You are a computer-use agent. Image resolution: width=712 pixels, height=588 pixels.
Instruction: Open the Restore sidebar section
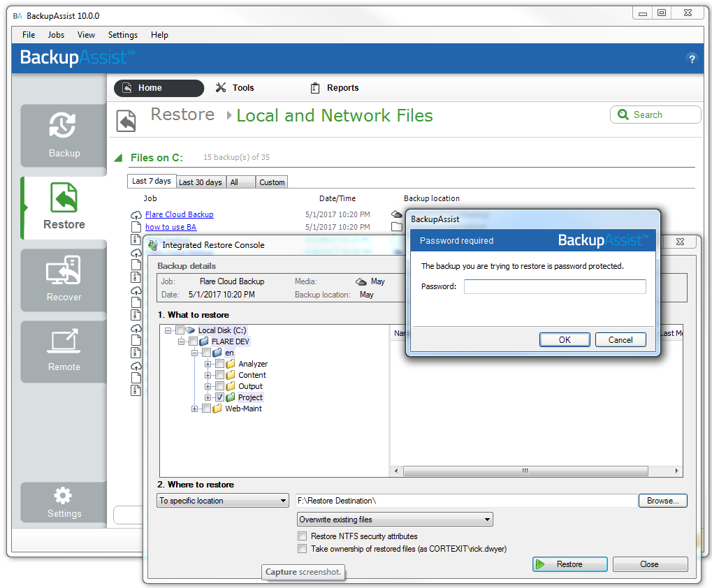[x=64, y=208]
